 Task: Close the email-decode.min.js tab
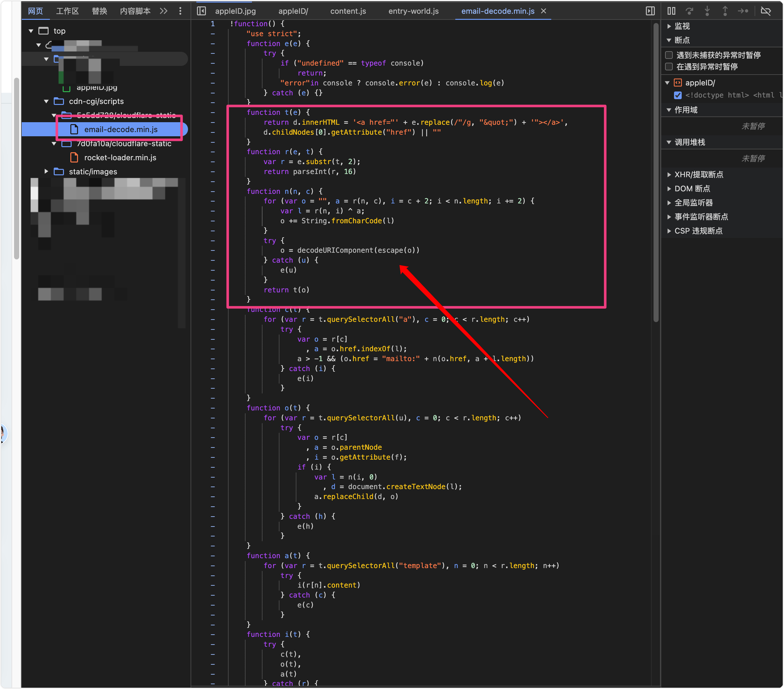[x=544, y=11]
